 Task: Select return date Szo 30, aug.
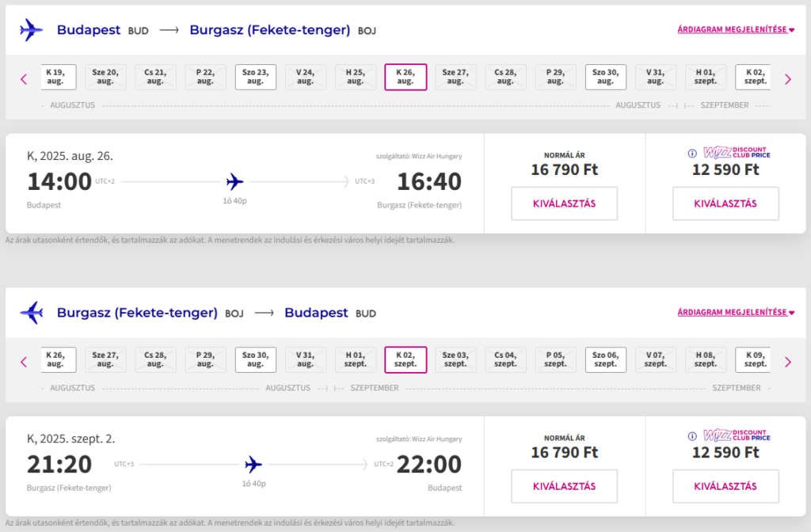coord(256,360)
